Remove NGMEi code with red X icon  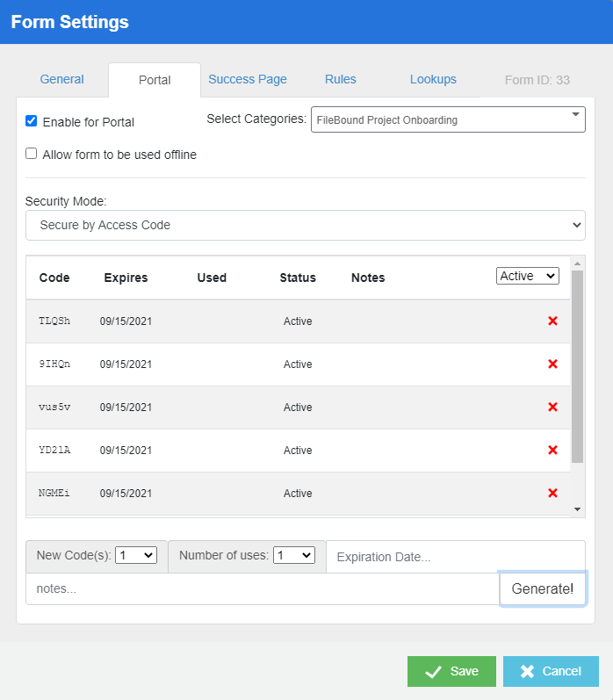(552, 494)
